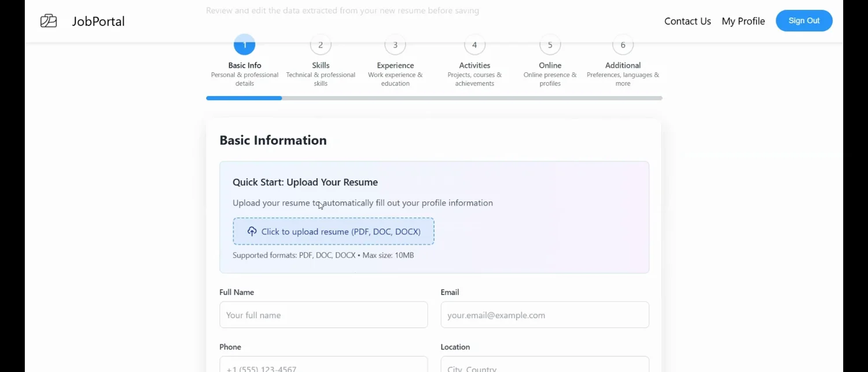This screenshot has width=868, height=372.
Task: Open My Profile link
Action: (743, 21)
